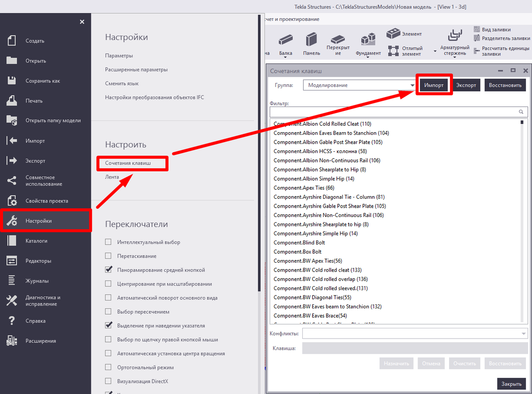Click the Импорт arrow icon in sidebar
This screenshot has height=394, width=532.
click(12, 141)
